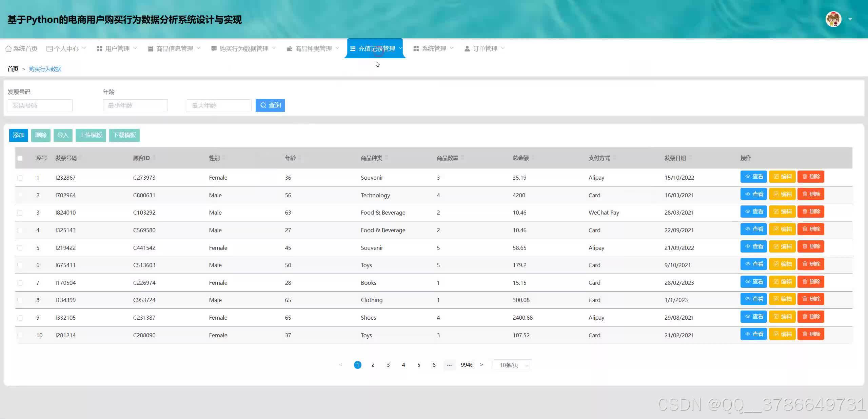Sort by the 年龄 column sort icon

pos(299,158)
